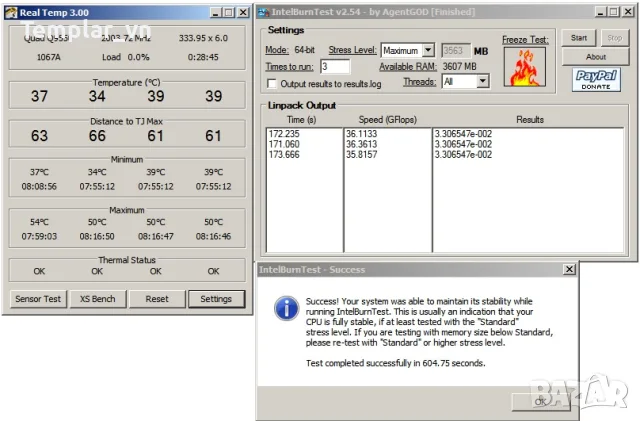Select the 173.666 time entry
The image size is (640, 421).
coord(284,155)
